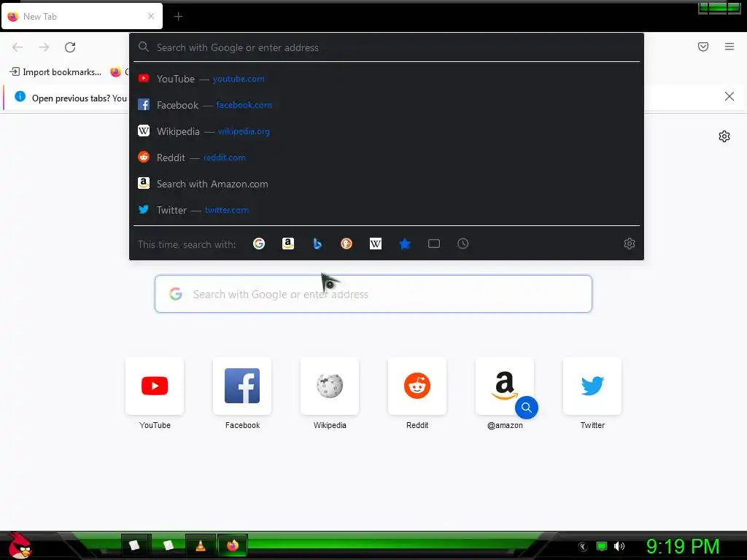Open Wikipedia top site tile
This screenshot has height=560, width=747.
(330, 386)
